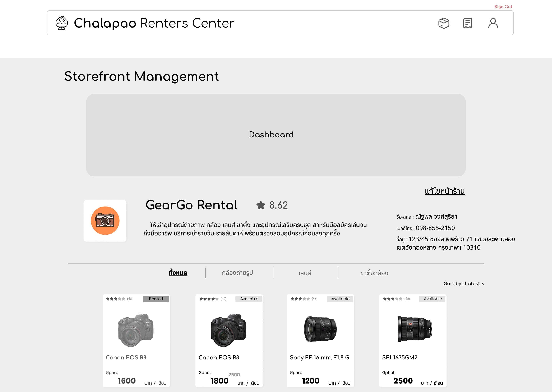552x392 pixels.
Task: Open the Dashboard panel
Action: pos(276,135)
